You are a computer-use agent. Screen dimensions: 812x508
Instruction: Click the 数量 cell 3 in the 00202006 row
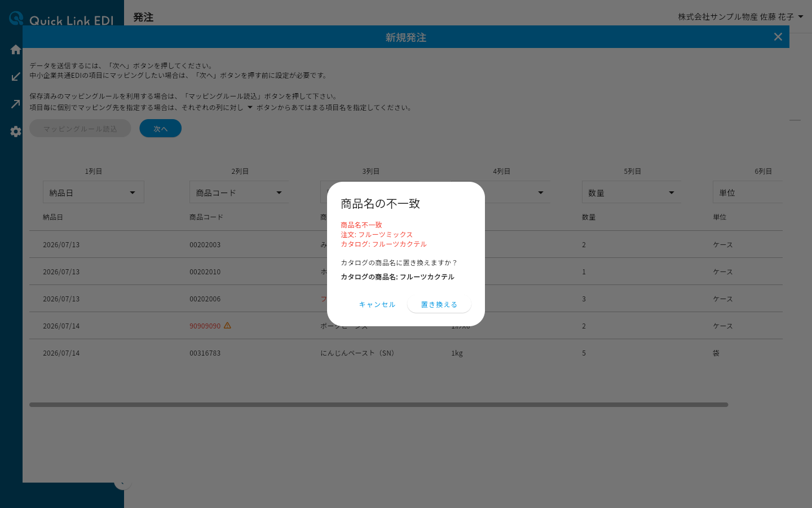[584, 299]
